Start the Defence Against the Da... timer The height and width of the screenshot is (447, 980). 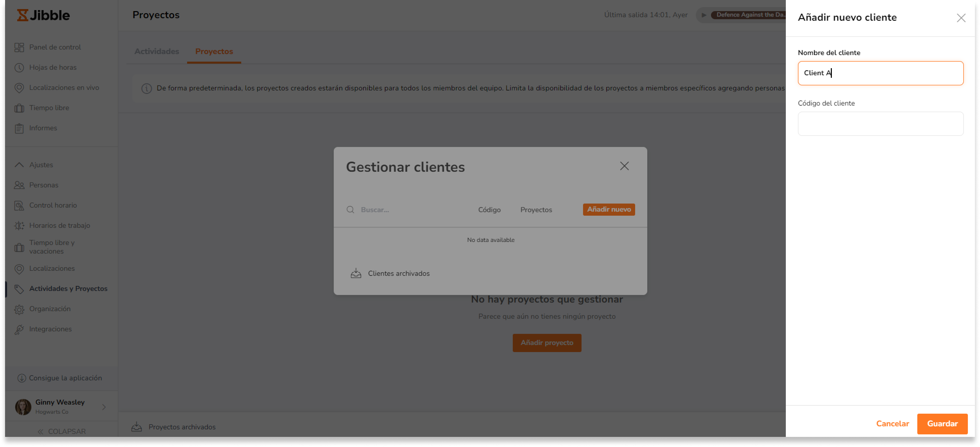pyautogui.click(x=704, y=15)
